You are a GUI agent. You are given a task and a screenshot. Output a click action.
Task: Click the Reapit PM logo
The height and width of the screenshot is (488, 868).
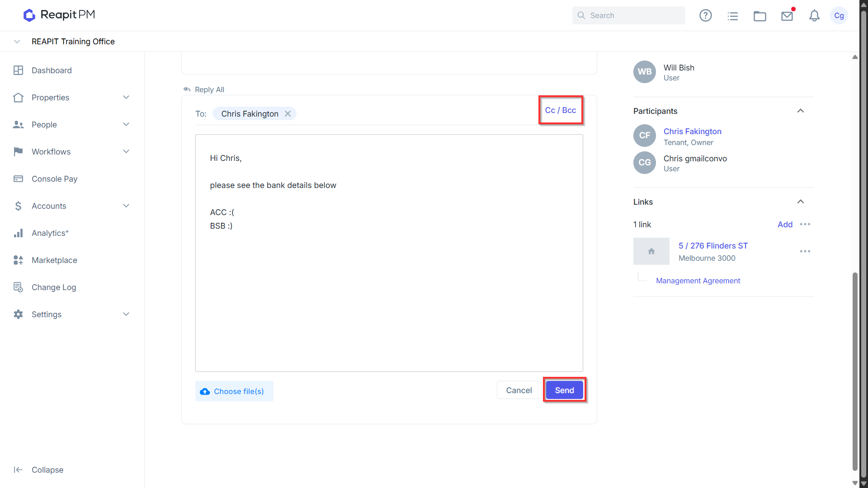[59, 15]
